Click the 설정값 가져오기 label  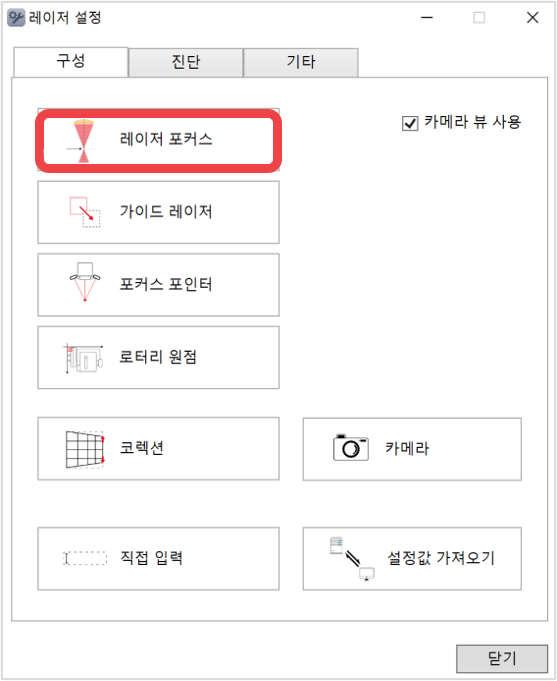click(x=441, y=558)
